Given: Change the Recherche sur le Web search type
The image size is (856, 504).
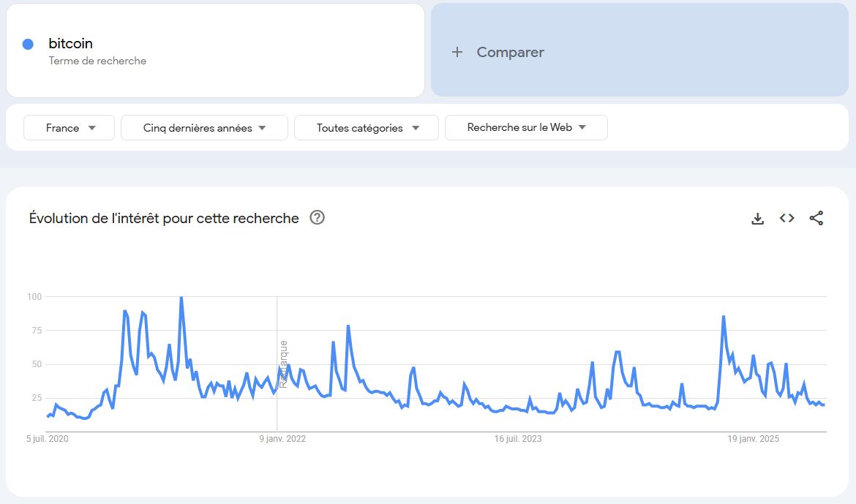Looking at the screenshot, I should [x=526, y=127].
